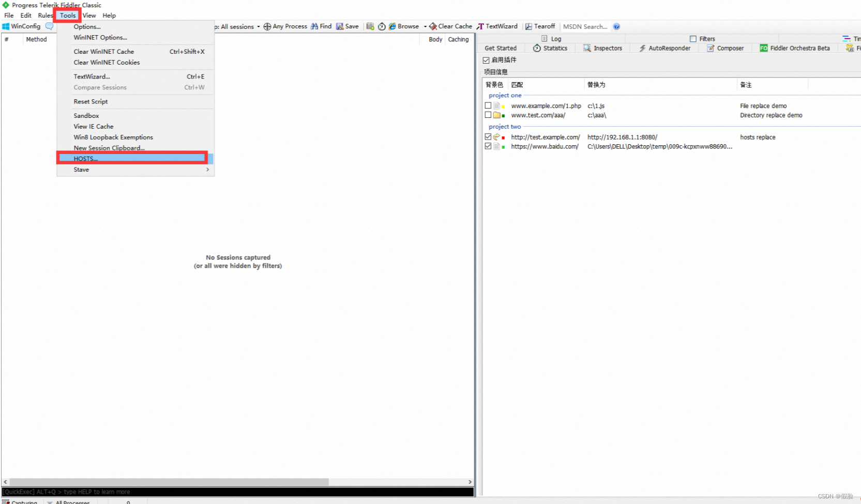Select Sandbox menu entry

(135, 116)
